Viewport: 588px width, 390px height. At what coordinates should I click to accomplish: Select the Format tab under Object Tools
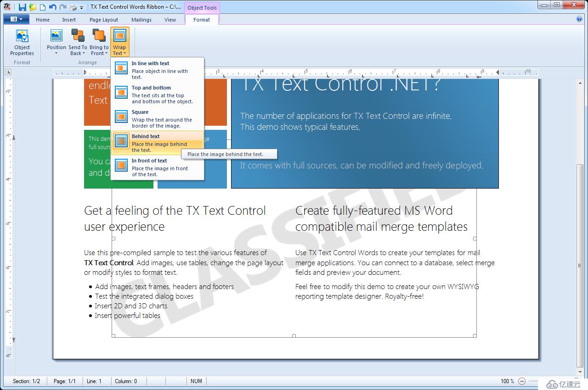click(x=202, y=20)
